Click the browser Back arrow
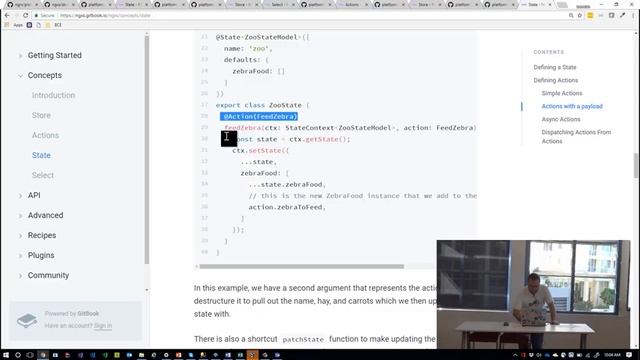This screenshot has width=640, height=360. [x=7, y=16]
